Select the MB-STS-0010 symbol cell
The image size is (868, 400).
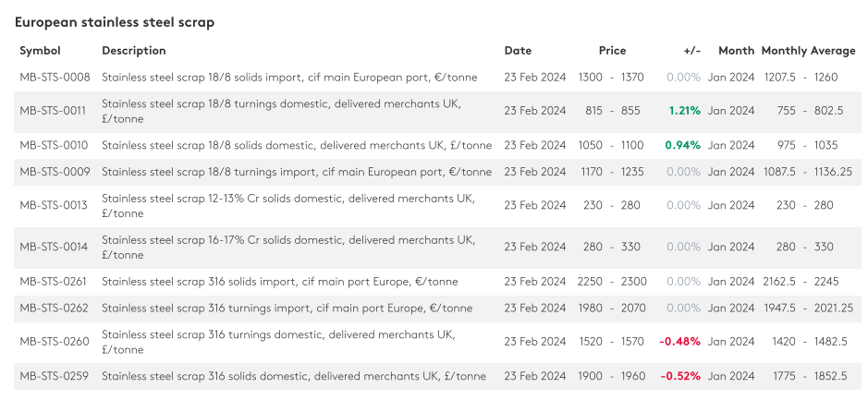click(54, 145)
